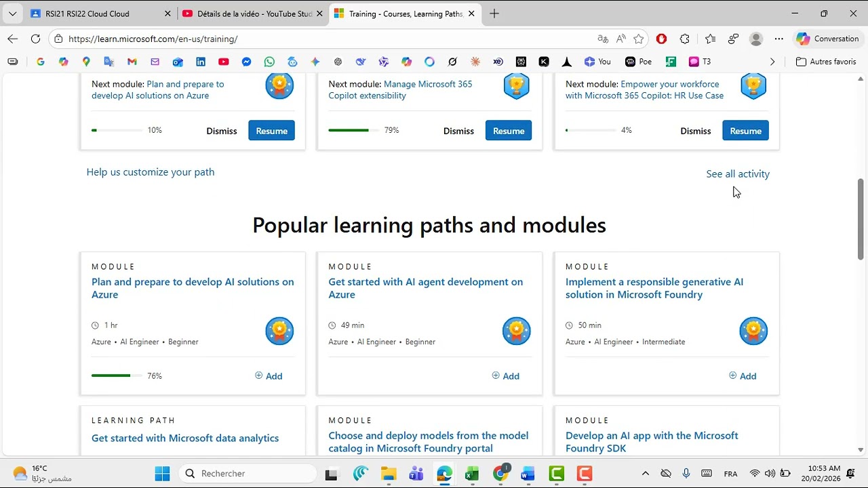
Task: Click 'See all activity' link
Action: [738, 174]
